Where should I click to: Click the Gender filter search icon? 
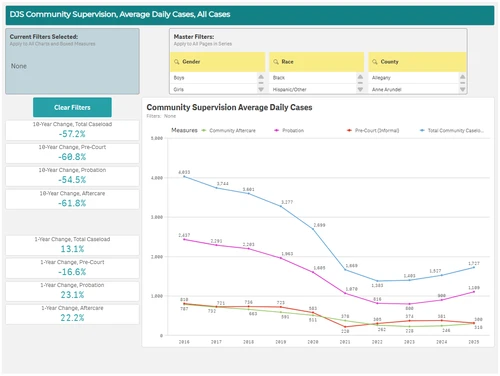(177, 62)
